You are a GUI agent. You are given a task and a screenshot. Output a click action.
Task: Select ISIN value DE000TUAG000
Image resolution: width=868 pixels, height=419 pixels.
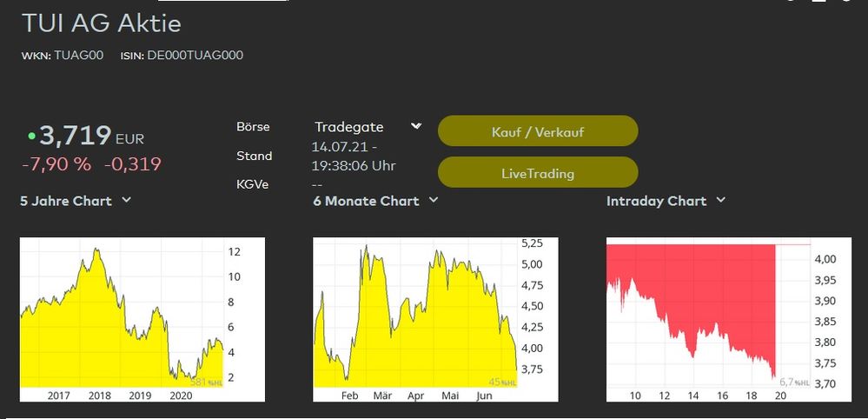coord(195,56)
